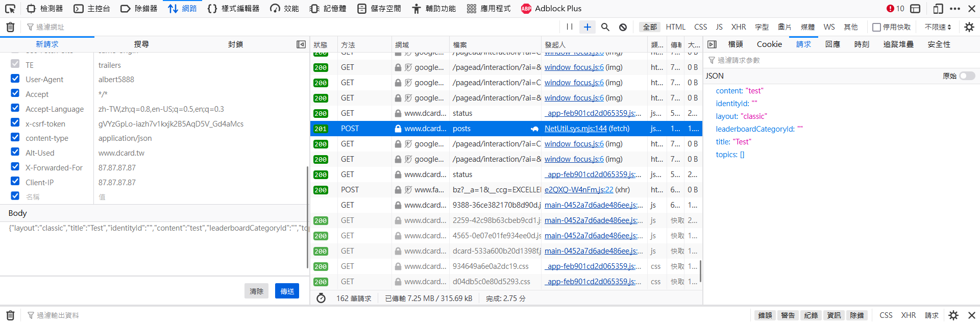Open the Inspector (檢測器) tool
980x324 pixels.
(x=44, y=9)
